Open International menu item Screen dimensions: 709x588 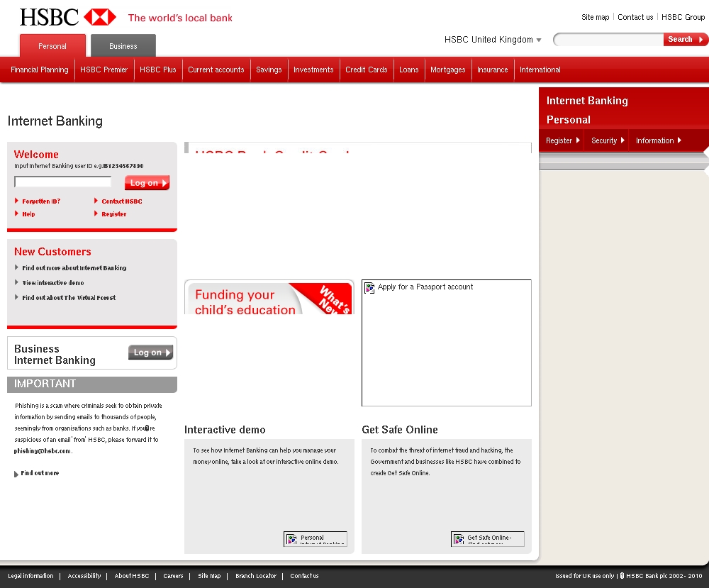[540, 70]
